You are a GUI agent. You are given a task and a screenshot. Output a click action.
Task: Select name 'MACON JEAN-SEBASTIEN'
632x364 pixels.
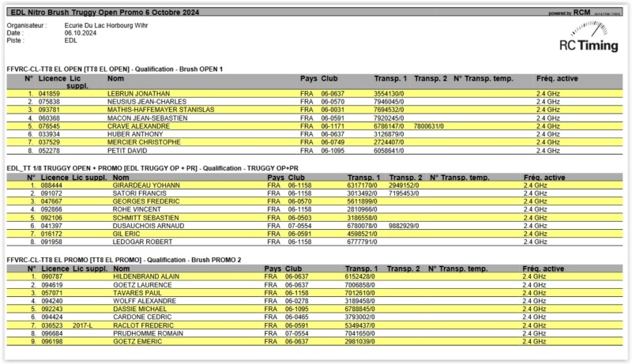(x=147, y=118)
